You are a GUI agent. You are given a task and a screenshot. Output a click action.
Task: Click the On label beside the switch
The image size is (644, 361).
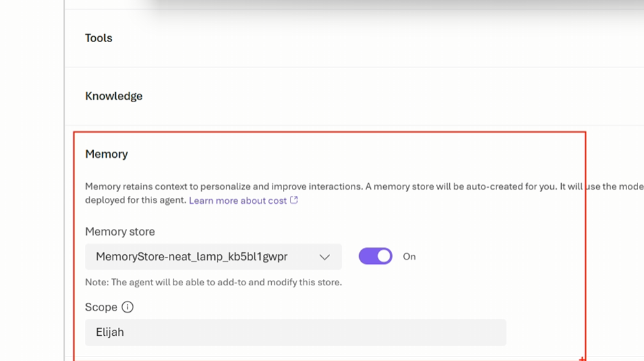(409, 257)
